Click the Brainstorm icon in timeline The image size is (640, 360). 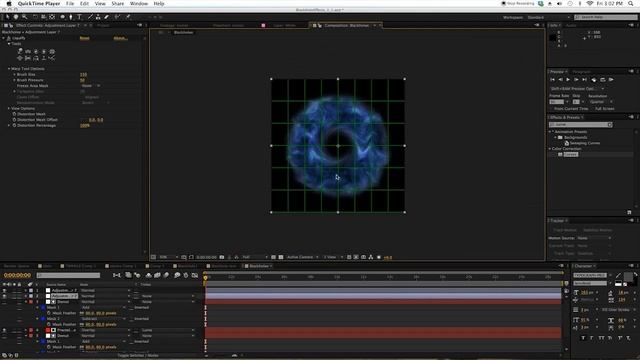(177, 275)
